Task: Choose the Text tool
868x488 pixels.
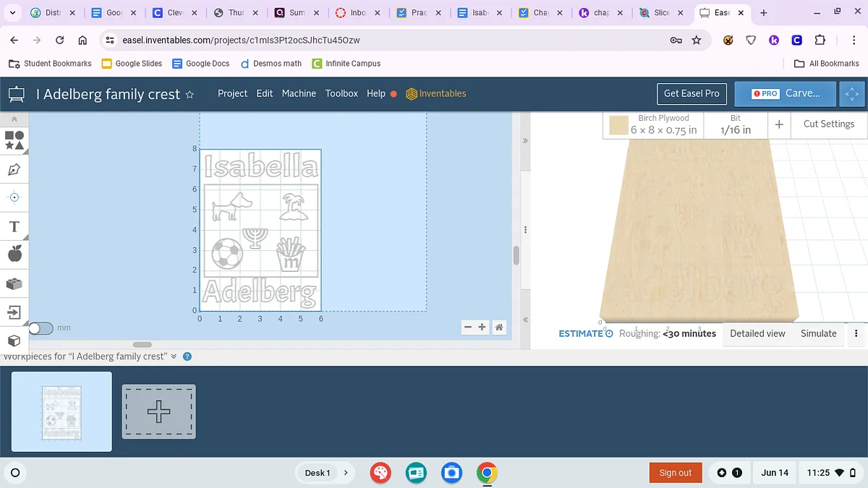Action: 14,226
